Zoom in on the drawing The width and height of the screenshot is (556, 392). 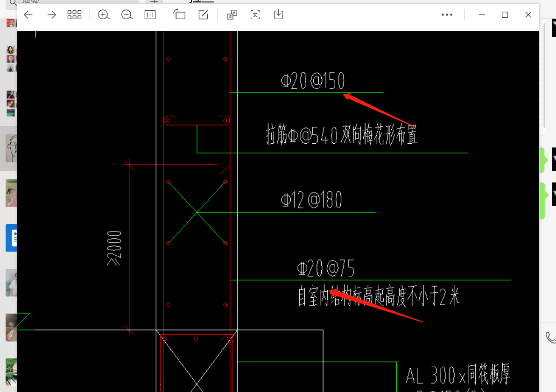(x=104, y=14)
